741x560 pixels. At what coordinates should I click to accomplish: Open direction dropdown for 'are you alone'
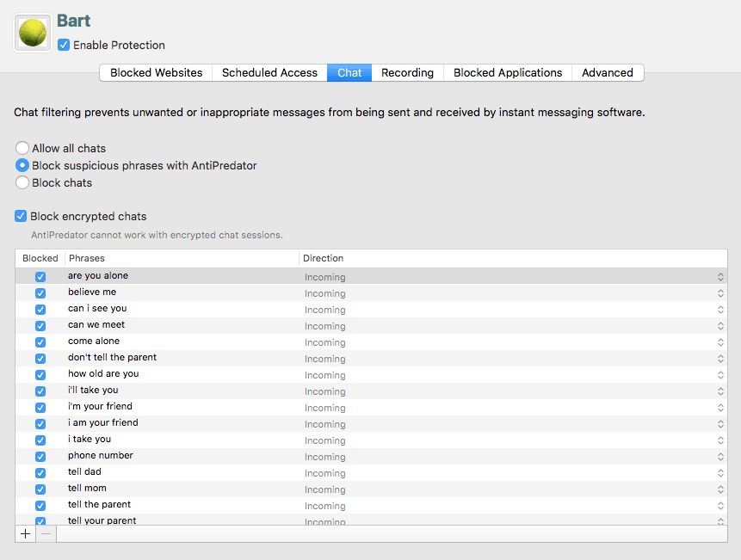coord(719,277)
